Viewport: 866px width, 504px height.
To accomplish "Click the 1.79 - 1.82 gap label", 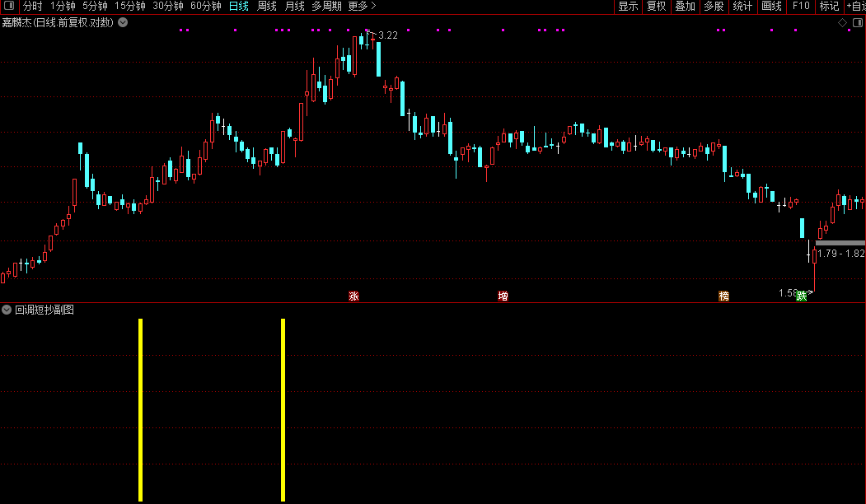I will (x=841, y=254).
